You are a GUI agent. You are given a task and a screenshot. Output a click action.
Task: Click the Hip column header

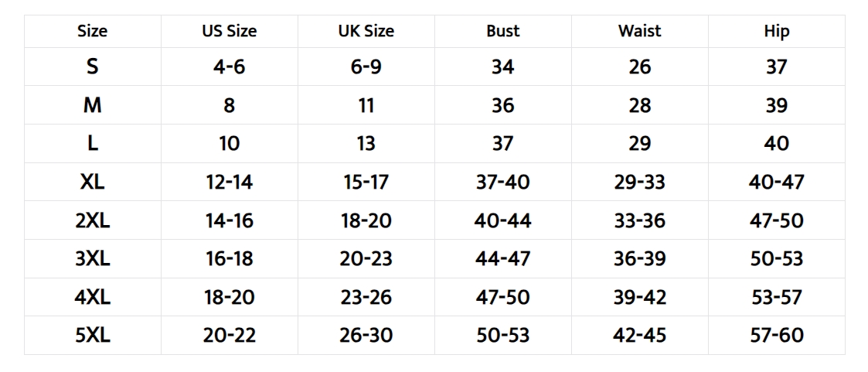776,32
